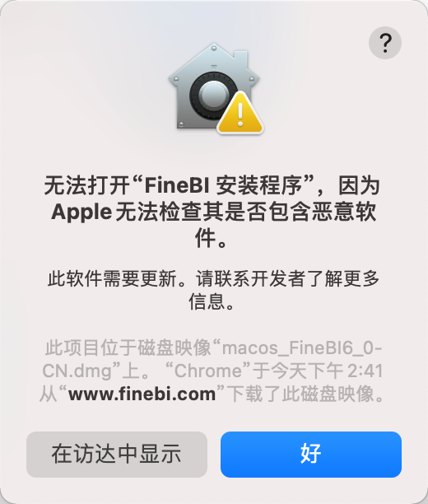
Task: Click the macos_FineBI6_0- disk image filename
Action: [302, 348]
